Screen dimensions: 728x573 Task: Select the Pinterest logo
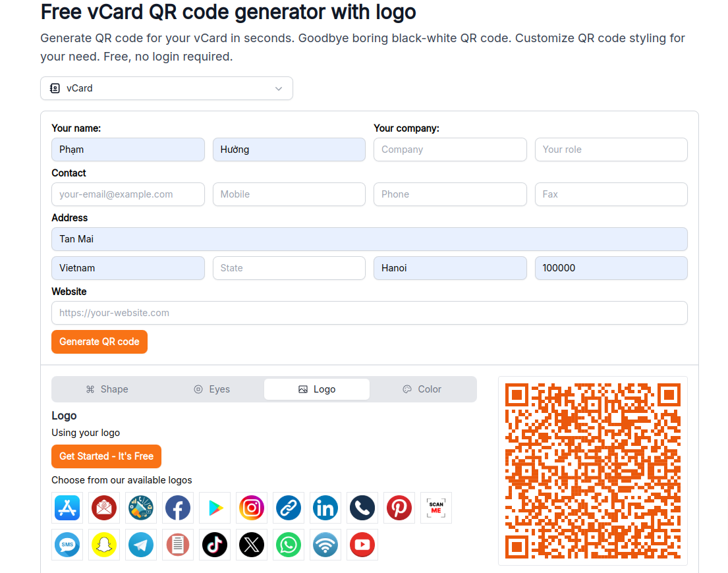(x=399, y=508)
